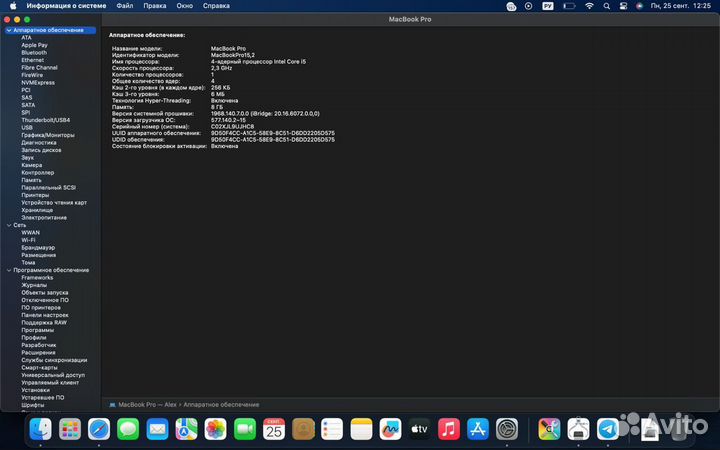720x450 pixels.
Task: Click the processor speed value 2,3 GHz
Action: pos(221,68)
